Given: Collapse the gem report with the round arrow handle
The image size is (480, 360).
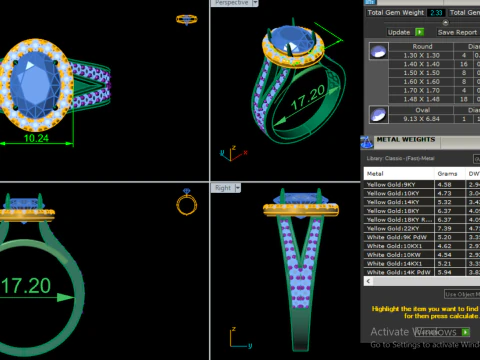Looking at the screenshot, I should tap(445, 23).
